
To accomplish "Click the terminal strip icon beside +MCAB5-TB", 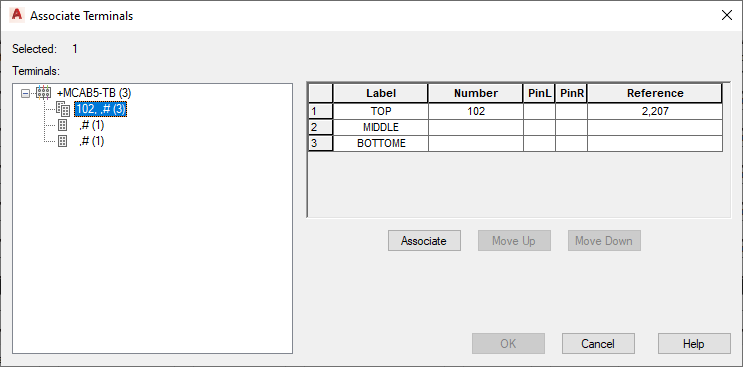I will click(x=43, y=93).
